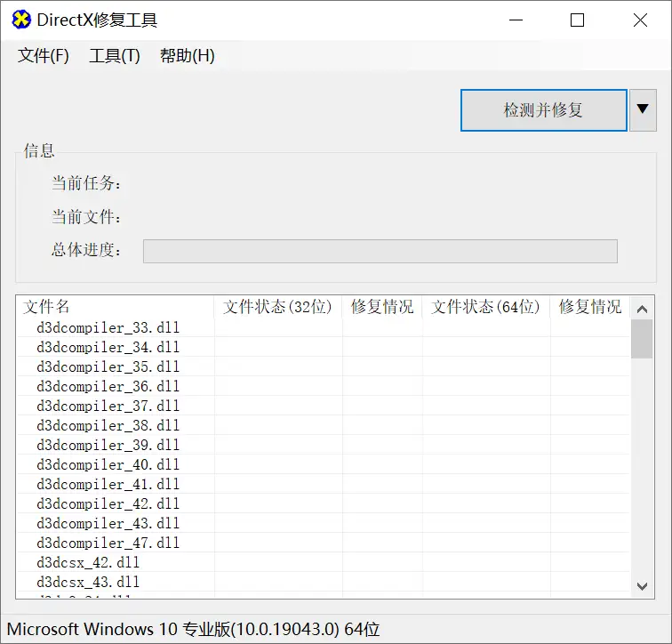Click the list scrollbar down arrow
Viewport: 672px width, 644px height.
[642, 585]
